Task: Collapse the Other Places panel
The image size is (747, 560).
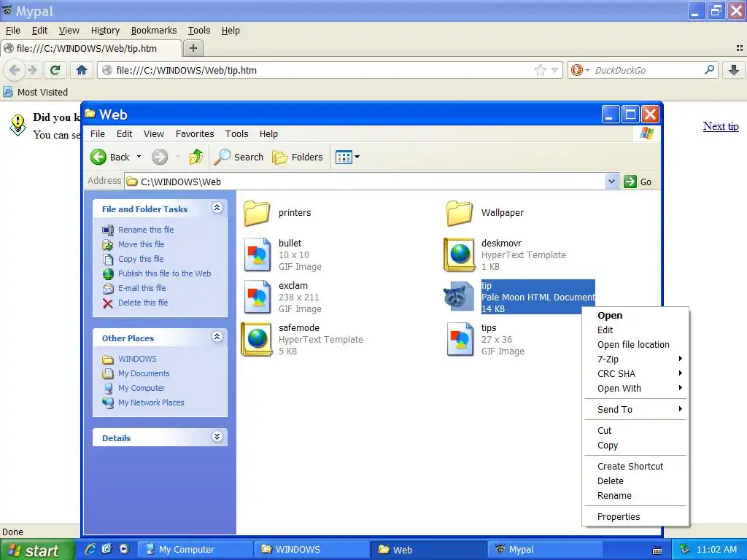Action: 217,337
